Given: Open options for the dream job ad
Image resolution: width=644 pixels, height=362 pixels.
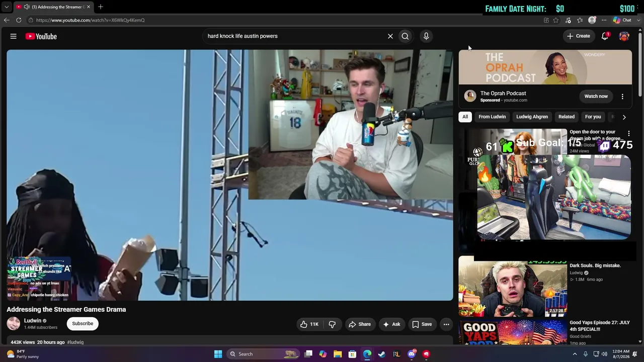Looking at the screenshot, I should coord(628,134).
